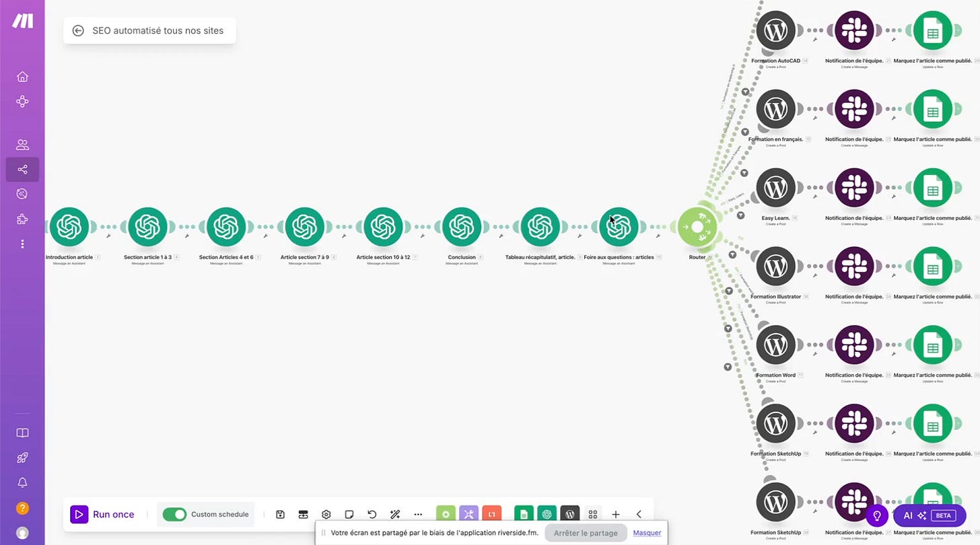Select the Router module

click(x=697, y=227)
